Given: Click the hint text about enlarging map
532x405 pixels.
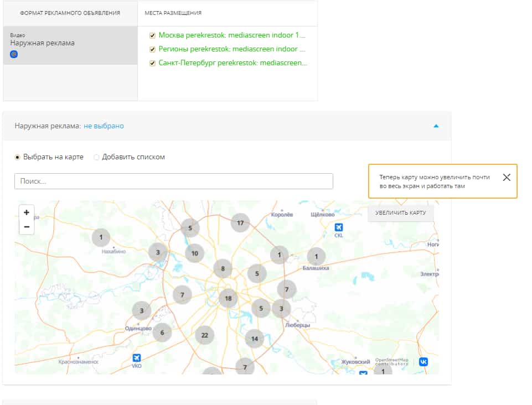Looking at the screenshot, I should [434, 181].
